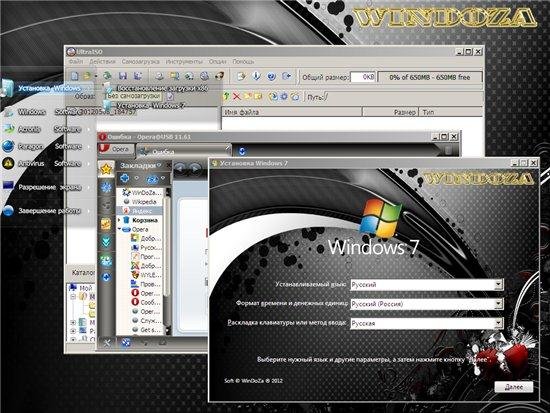The image size is (550, 413).
Task: Open Antivirus Software in the start menu
Action: [47, 163]
